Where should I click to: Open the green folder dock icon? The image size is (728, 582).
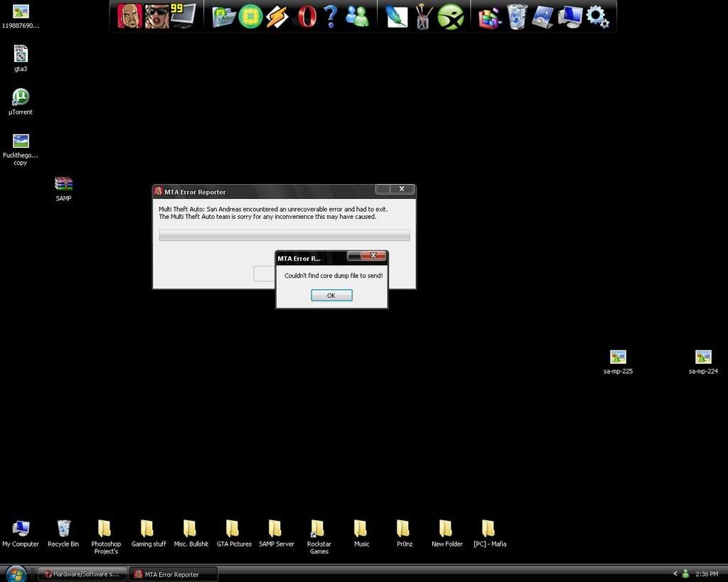point(224,17)
